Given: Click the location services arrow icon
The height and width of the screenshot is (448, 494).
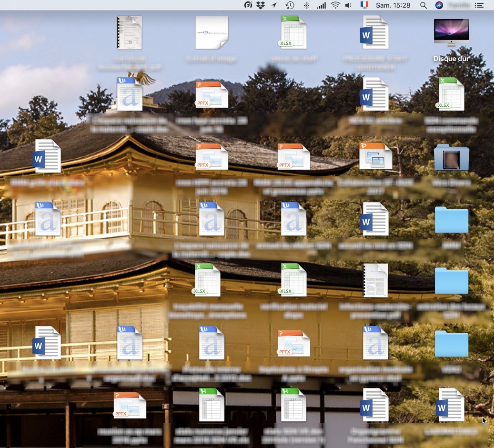Looking at the screenshot, I should click(x=274, y=5).
